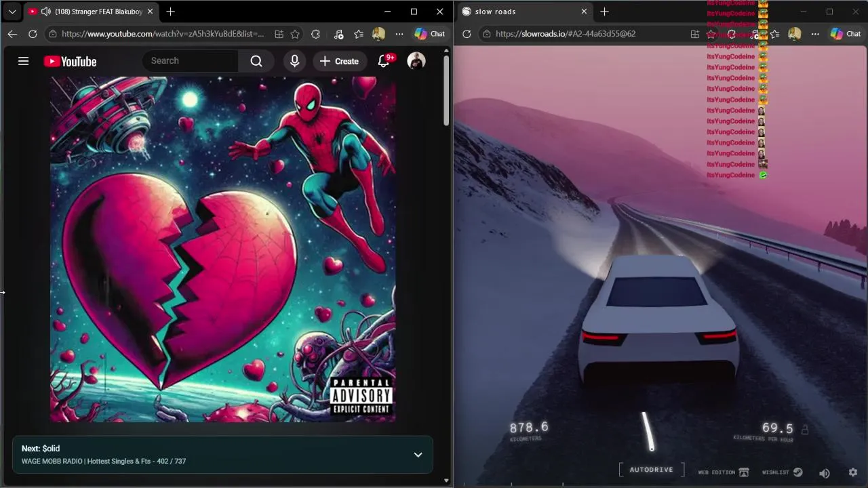The width and height of the screenshot is (868, 488).
Task: Open the YouTube Create button
Action: point(340,61)
